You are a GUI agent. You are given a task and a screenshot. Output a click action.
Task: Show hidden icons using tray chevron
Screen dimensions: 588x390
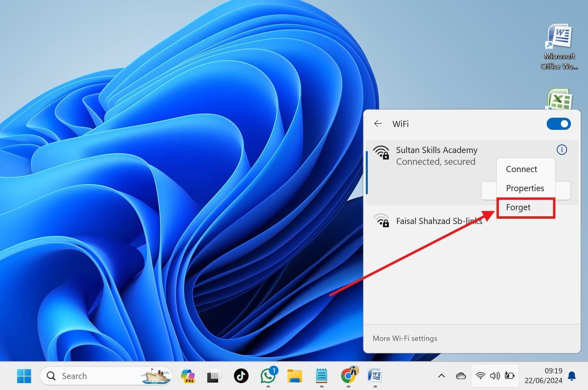coord(442,376)
